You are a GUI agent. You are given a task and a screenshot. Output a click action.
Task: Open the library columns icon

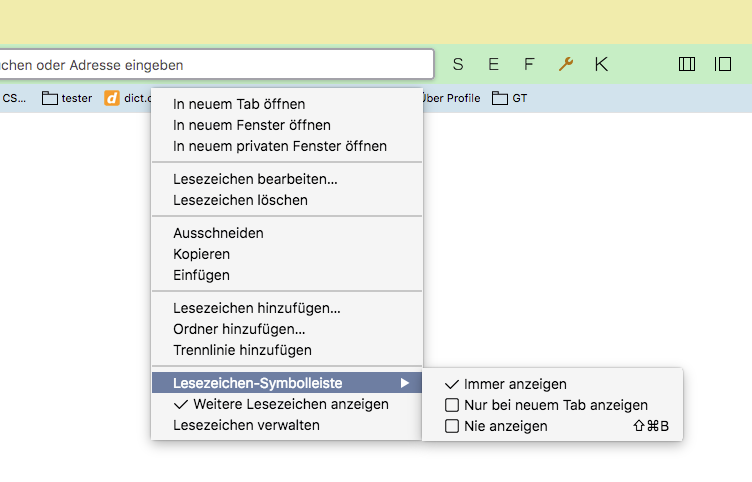687,64
